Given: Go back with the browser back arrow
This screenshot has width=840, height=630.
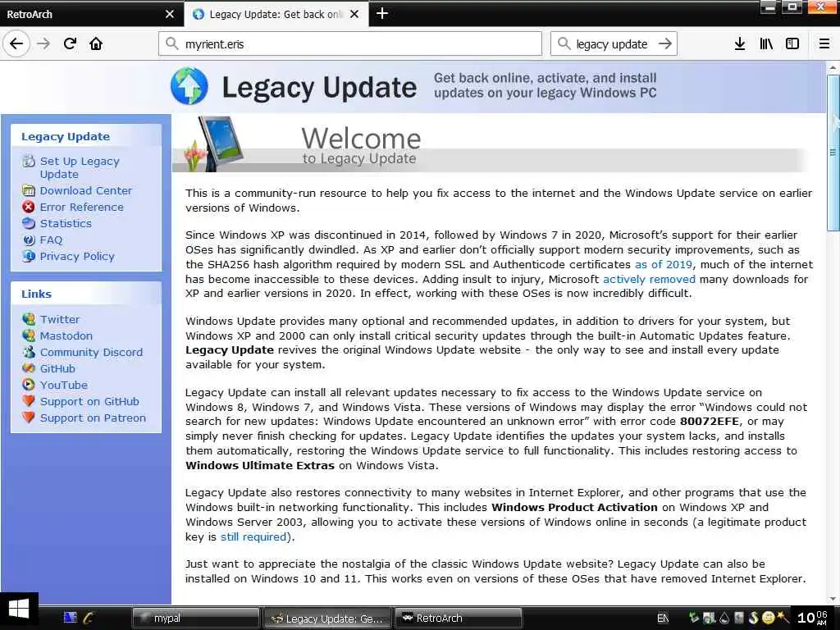Looking at the screenshot, I should pos(16,43).
